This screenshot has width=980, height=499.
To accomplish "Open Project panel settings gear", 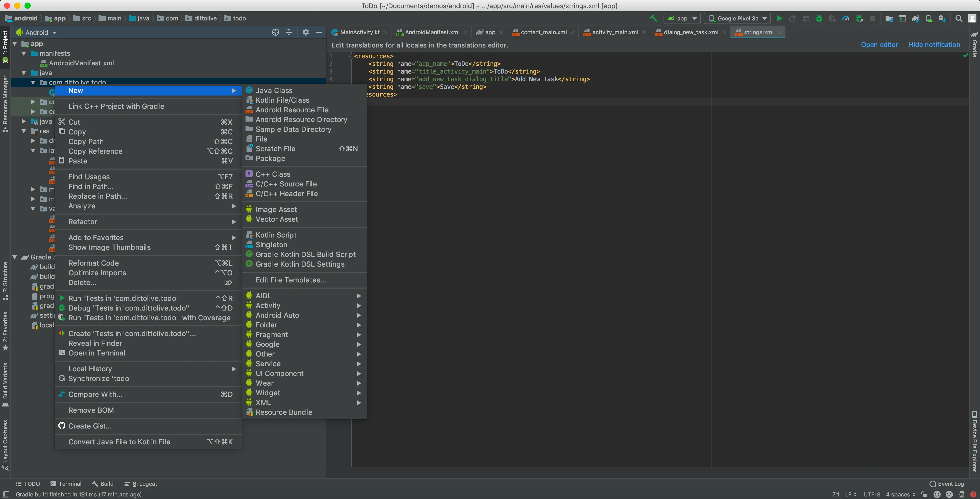I will 305,32.
